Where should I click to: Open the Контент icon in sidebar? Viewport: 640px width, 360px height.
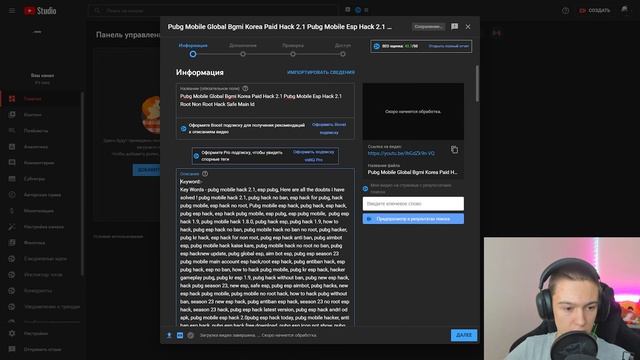[12, 115]
